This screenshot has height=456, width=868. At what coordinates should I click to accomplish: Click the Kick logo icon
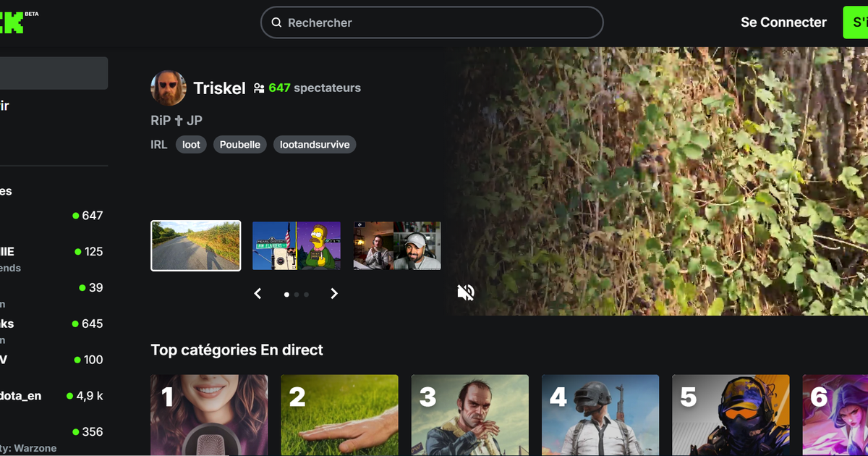pos(12,22)
